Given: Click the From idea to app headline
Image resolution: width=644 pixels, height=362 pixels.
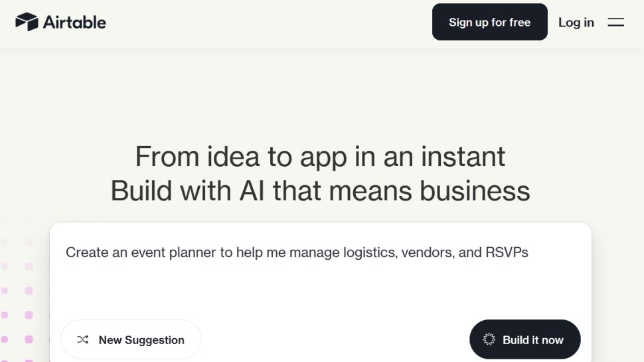Looking at the screenshot, I should pos(320,157).
